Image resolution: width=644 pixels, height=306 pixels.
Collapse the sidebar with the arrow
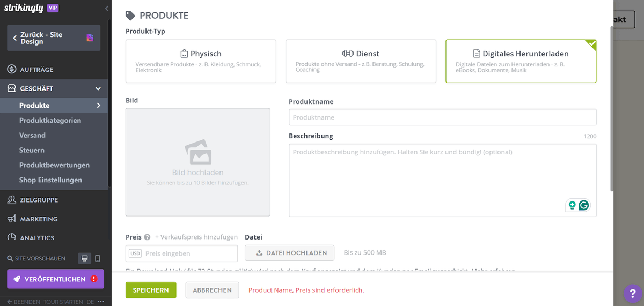[x=106, y=8]
